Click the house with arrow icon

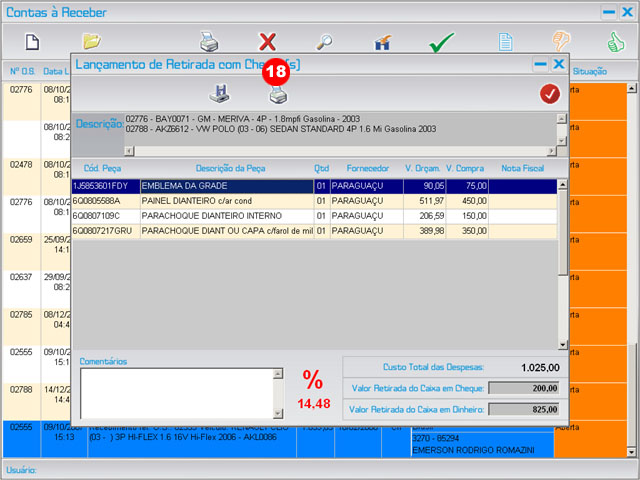(382, 42)
